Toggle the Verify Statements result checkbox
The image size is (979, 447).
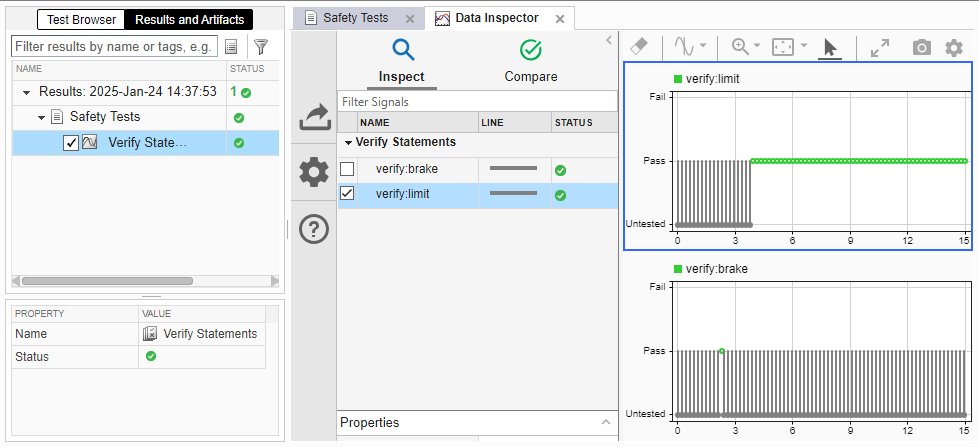click(70, 143)
